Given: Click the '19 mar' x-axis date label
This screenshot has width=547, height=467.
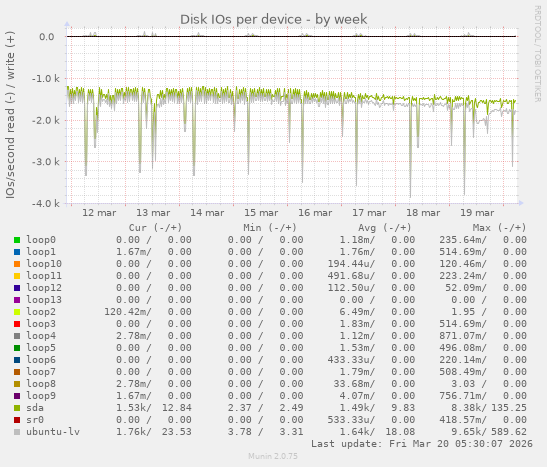Looking at the screenshot, I should tap(477, 213).
